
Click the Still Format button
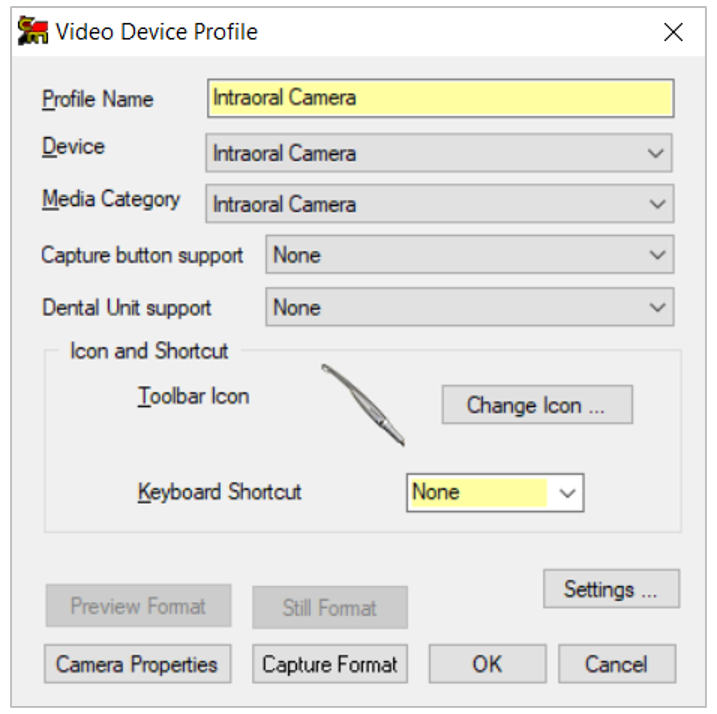[x=330, y=607]
